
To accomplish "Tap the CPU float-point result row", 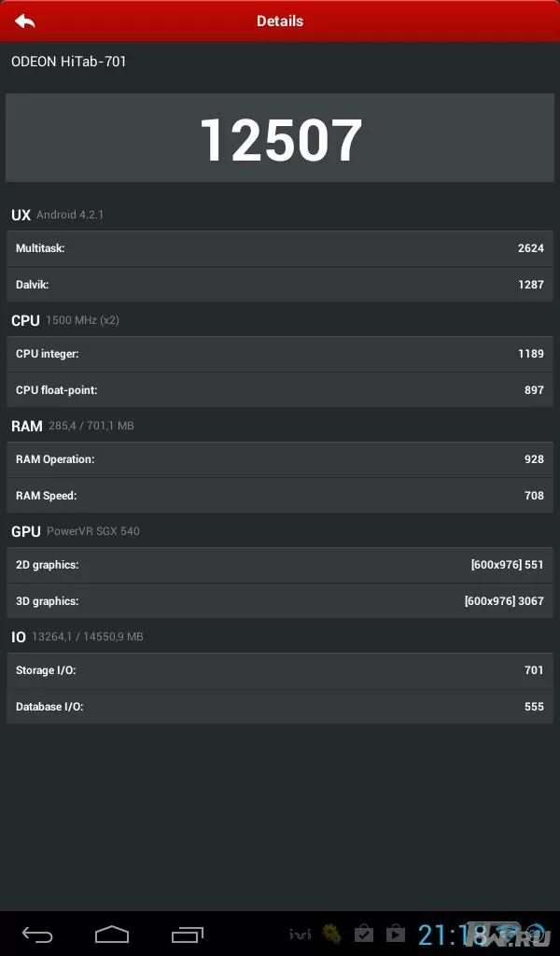I will click(280, 390).
